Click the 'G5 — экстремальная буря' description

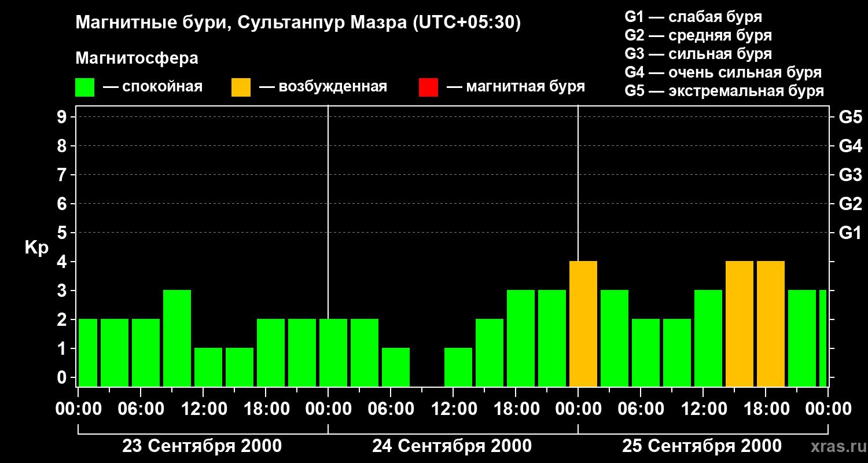tap(724, 91)
